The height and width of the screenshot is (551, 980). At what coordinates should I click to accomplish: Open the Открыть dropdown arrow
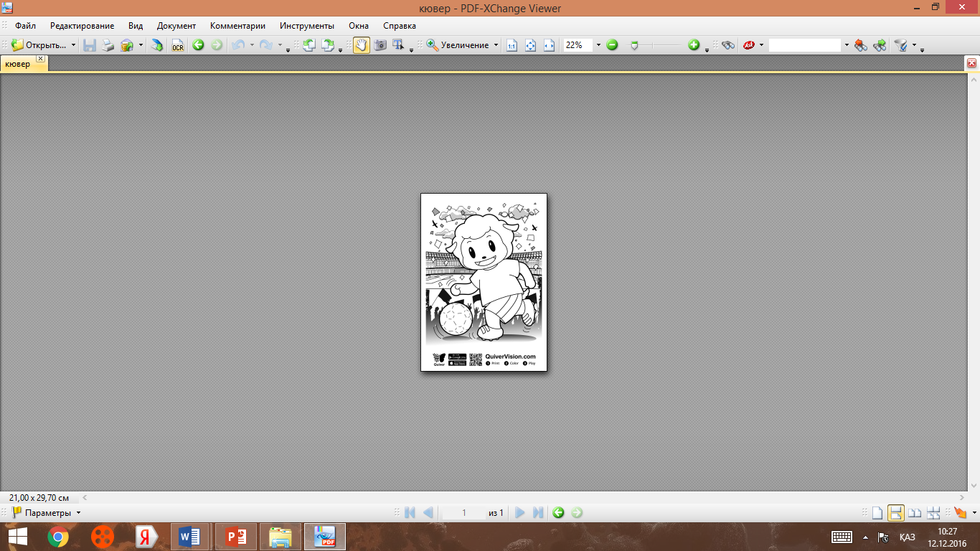[x=73, y=45]
